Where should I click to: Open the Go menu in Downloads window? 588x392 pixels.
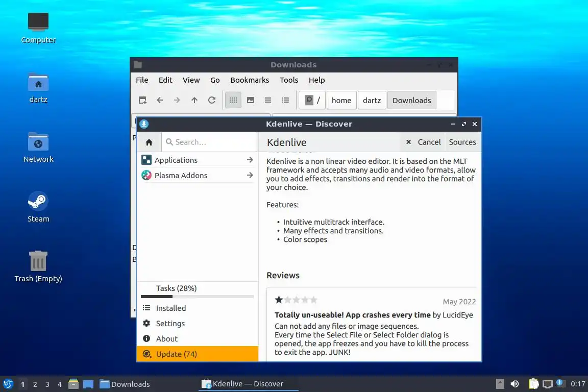(x=215, y=80)
